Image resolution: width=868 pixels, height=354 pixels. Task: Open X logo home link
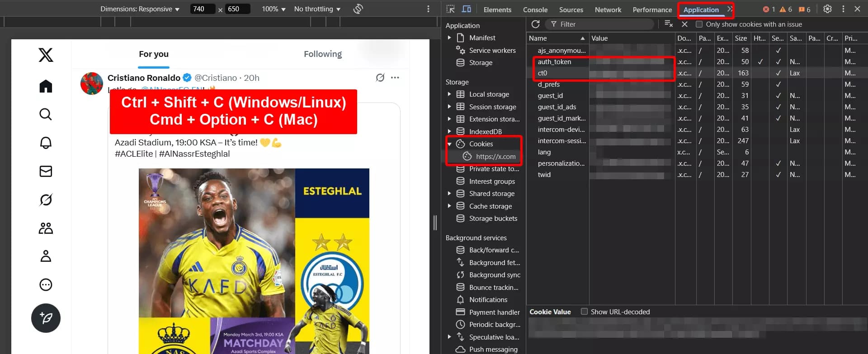pyautogui.click(x=46, y=55)
